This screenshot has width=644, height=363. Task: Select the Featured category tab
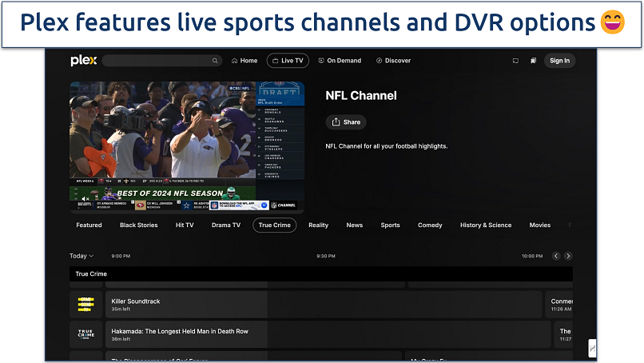coord(89,225)
